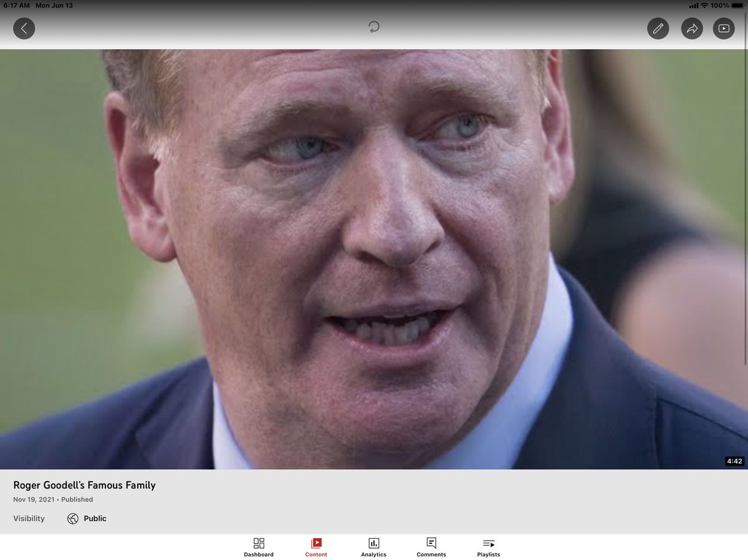The width and height of the screenshot is (748, 560).
Task: Tap the 4:42 duration badge
Action: click(734, 461)
